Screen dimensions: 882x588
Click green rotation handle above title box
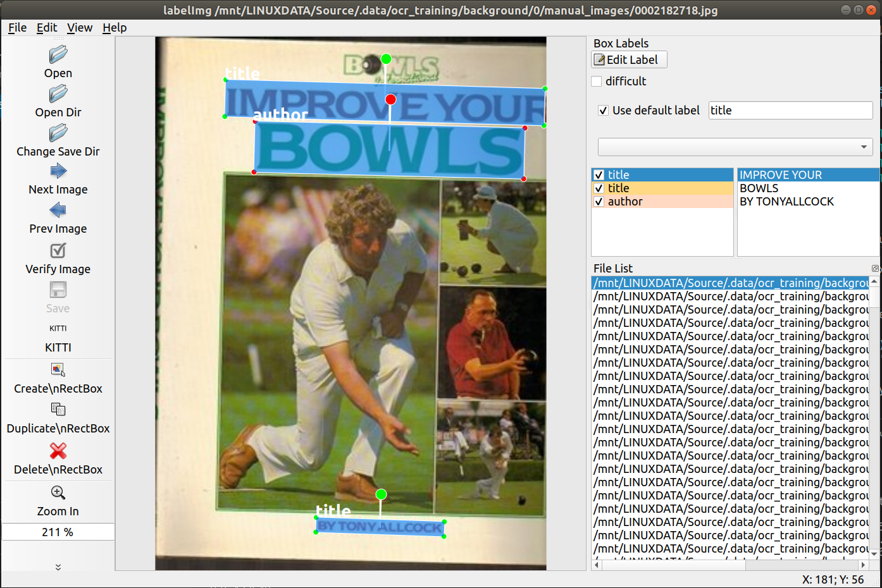(386, 59)
